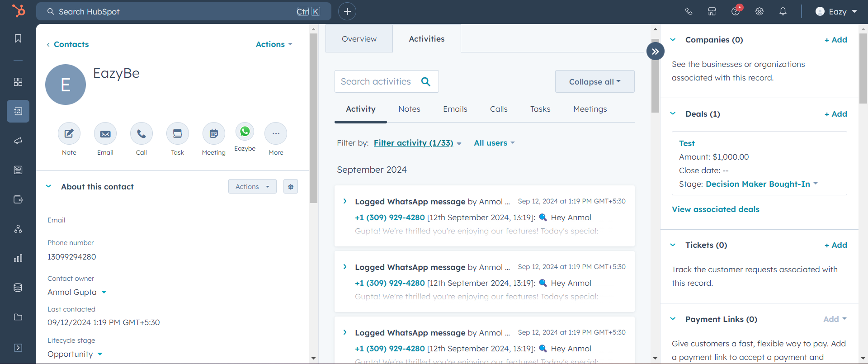Open the Lifecycle stage Opportunity dropdown
The height and width of the screenshot is (364, 868).
pyautogui.click(x=75, y=354)
